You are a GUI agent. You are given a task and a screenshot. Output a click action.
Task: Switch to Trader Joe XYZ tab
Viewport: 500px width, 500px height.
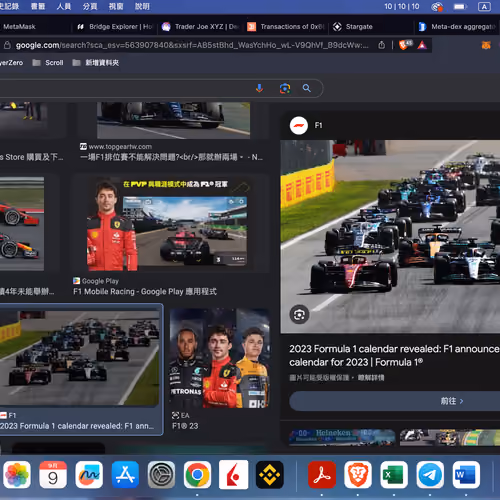pos(201,27)
